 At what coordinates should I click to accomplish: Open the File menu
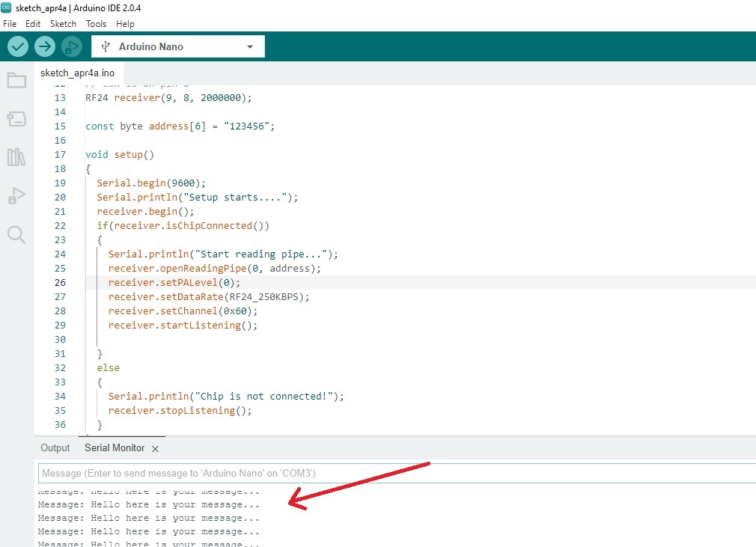pyautogui.click(x=10, y=24)
